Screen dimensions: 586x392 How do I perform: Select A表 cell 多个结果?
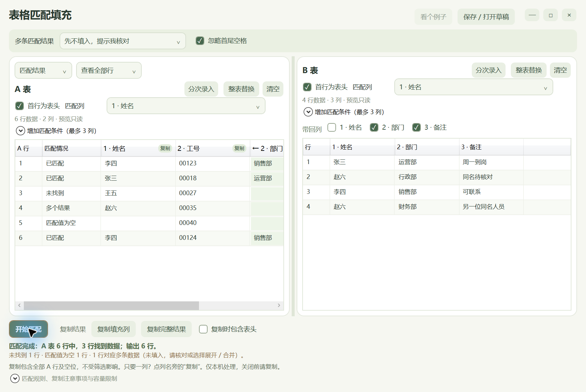click(72, 208)
